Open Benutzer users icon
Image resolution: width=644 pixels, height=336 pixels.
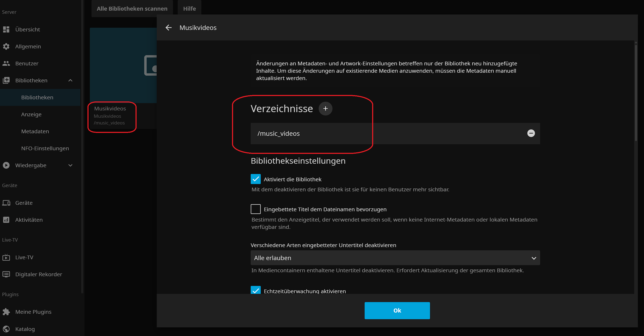6,64
